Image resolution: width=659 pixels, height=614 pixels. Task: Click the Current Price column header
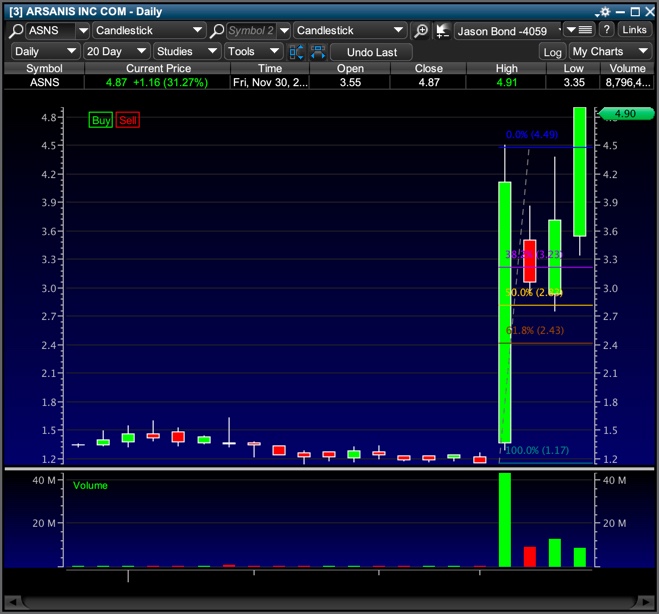pos(158,69)
